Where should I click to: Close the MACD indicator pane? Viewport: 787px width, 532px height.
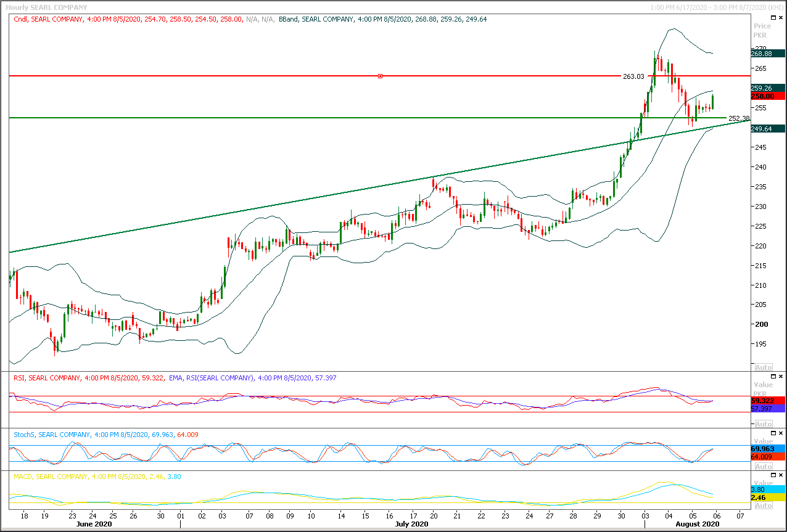click(780, 475)
